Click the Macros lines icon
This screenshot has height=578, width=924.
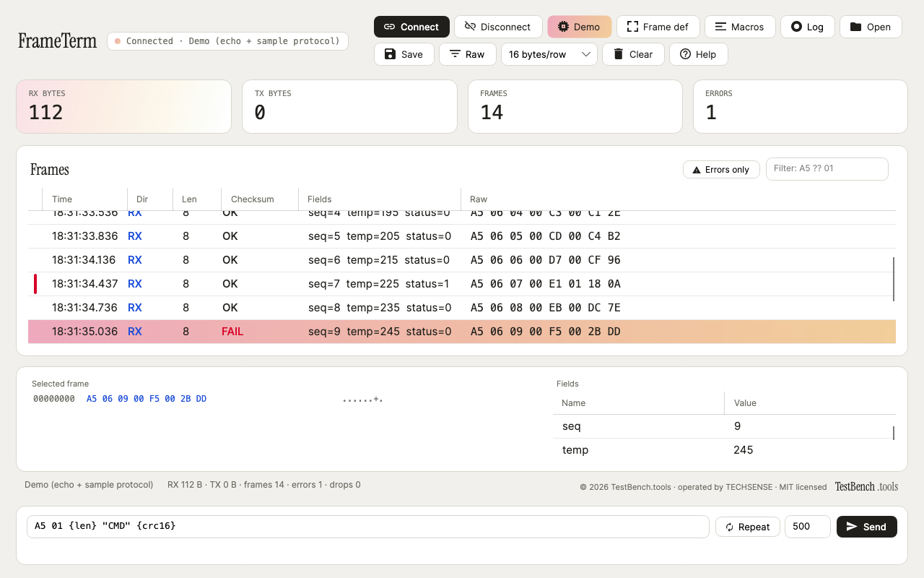pos(720,27)
